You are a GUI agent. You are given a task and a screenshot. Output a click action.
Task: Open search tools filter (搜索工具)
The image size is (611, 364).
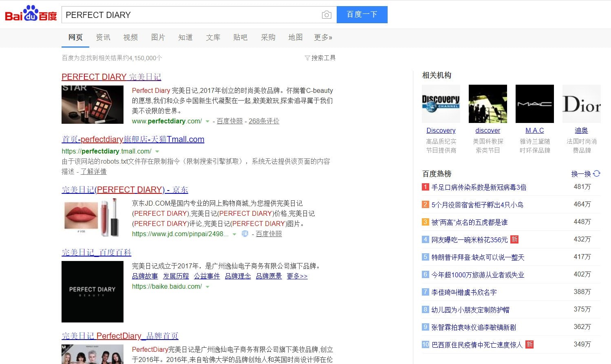(320, 58)
